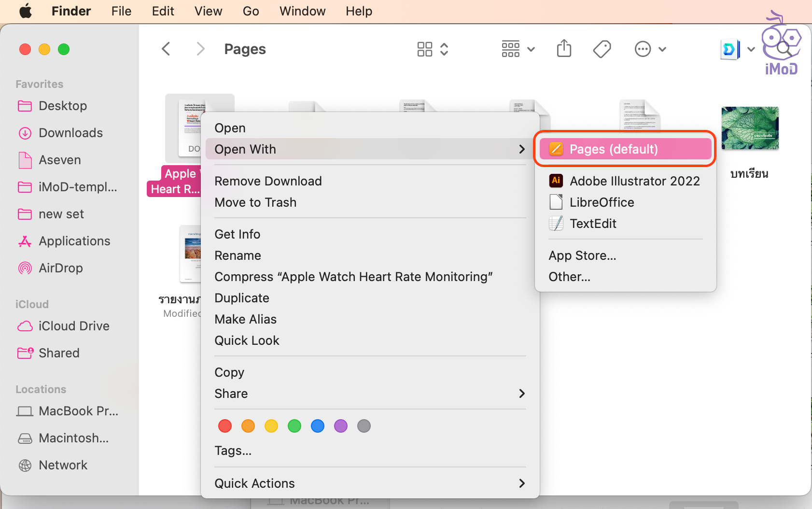The height and width of the screenshot is (509, 812).
Task: Select Get Info from context menu
Action: pos(238,234)
